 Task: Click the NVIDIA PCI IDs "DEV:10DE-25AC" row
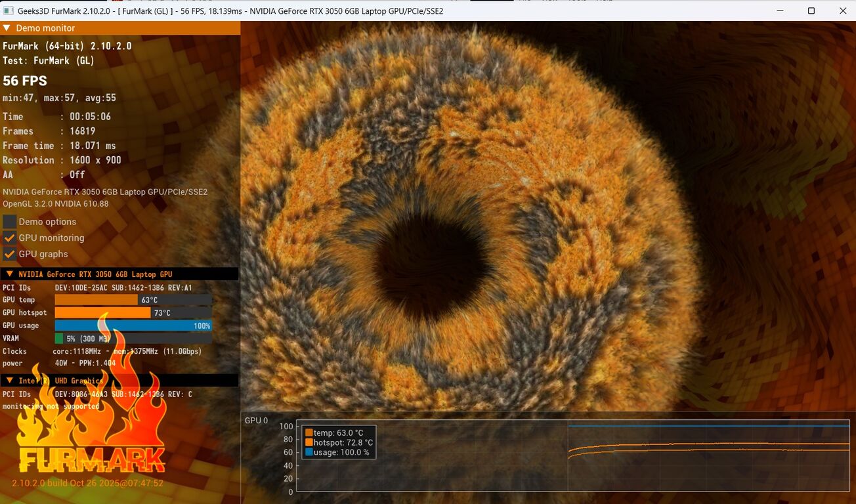(x=97, y=288)
